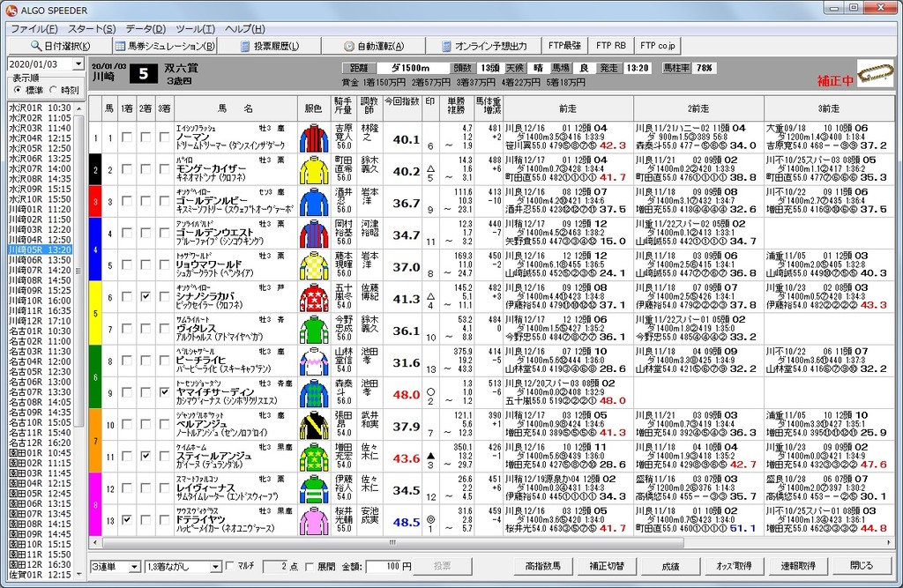Screen dimensions: 903x588
Task: Click オンライン予想出力 toolbar button
Action: tap(484, 46)
